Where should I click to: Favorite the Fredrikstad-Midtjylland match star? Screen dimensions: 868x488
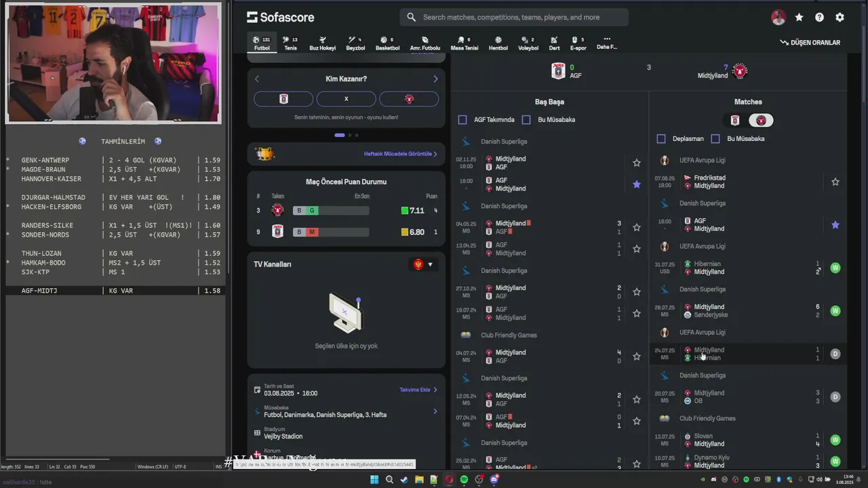[x=835, y=182]
